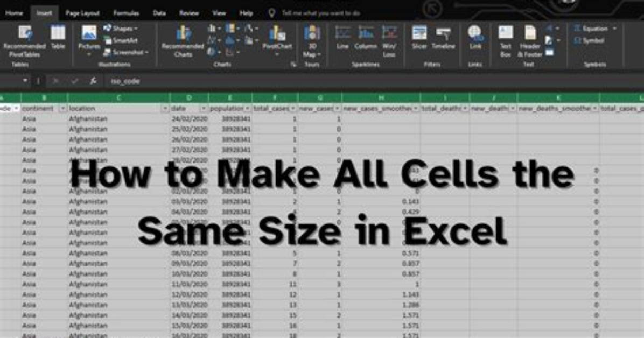The image size is (644, 338).
Task: Open Header & Footer
Action: tap(530, 41)
